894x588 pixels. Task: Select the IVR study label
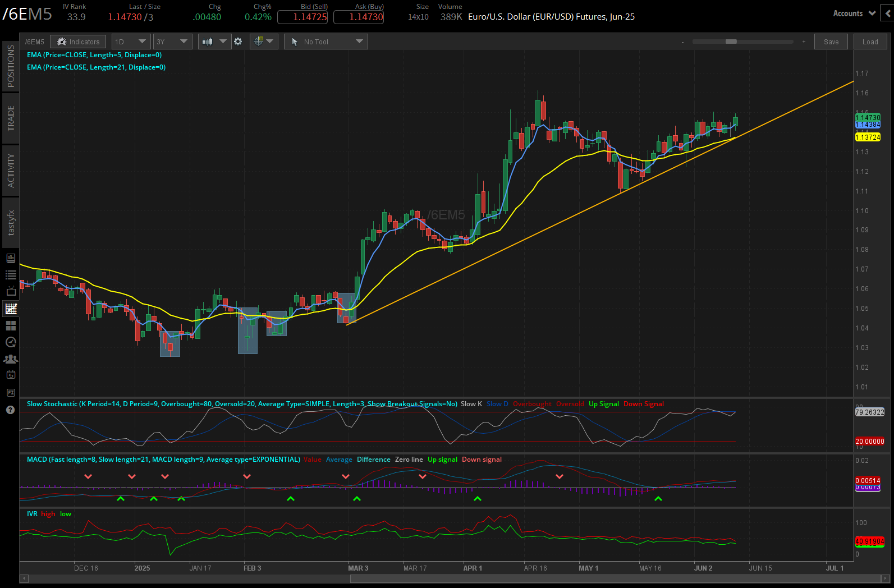tap(32, 514)
